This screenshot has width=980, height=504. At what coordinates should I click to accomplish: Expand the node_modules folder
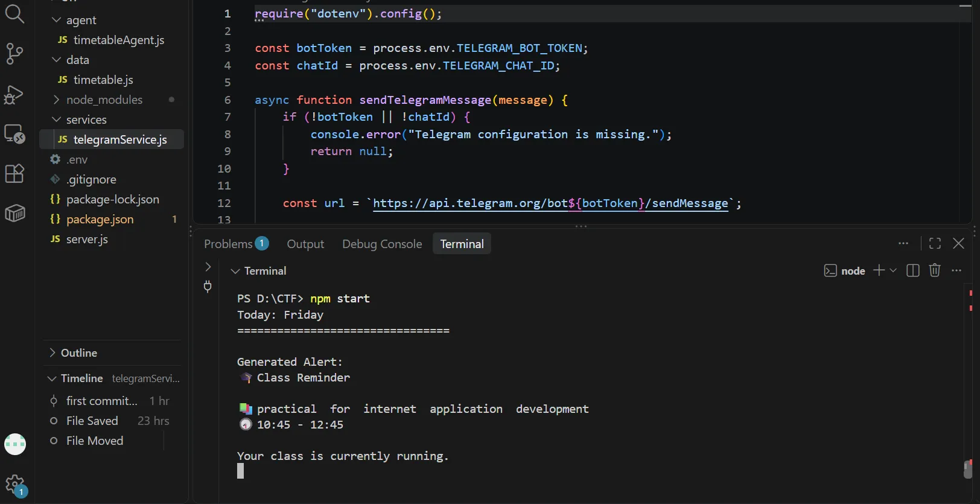click(x=56, y=100)
